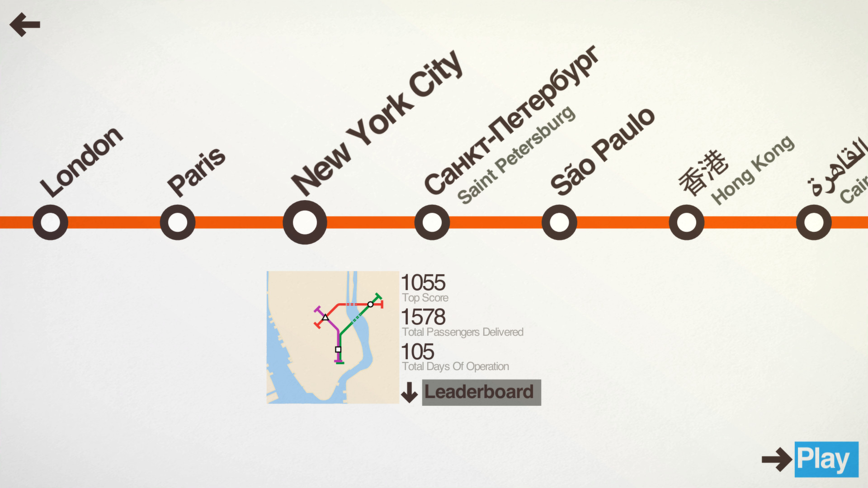This screenshot has height=488, width=868.
Task: Click the São Paulo station stop icon
Action: tap(559, 222)
